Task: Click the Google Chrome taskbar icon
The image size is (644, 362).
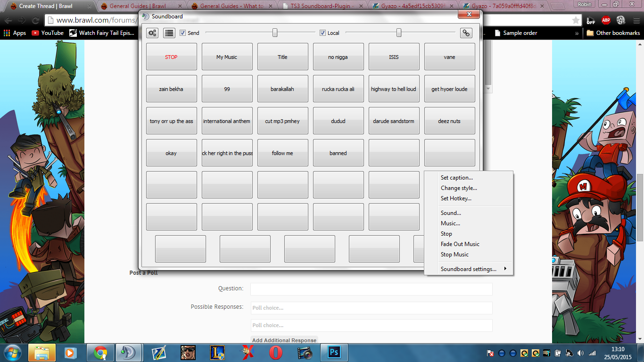Action: coord(100,353)
